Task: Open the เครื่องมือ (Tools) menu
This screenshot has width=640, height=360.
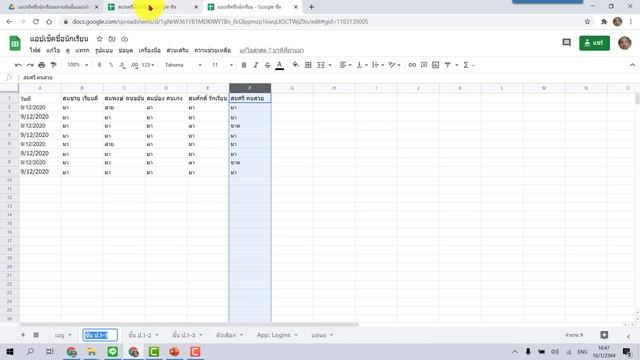Action: click(x=149, y=50)
